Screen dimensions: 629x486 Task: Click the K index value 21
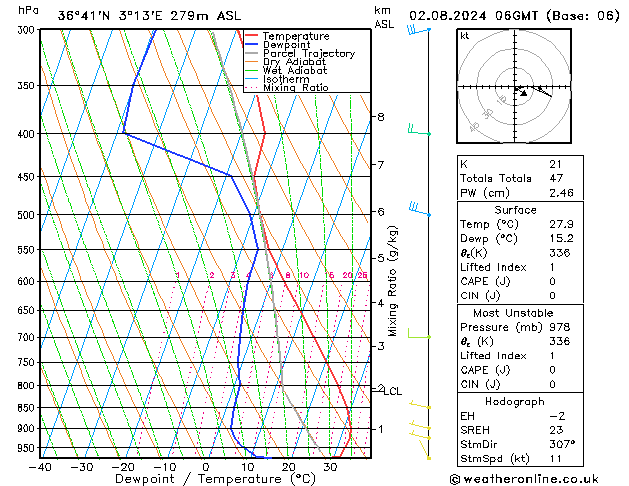[555, 164]
